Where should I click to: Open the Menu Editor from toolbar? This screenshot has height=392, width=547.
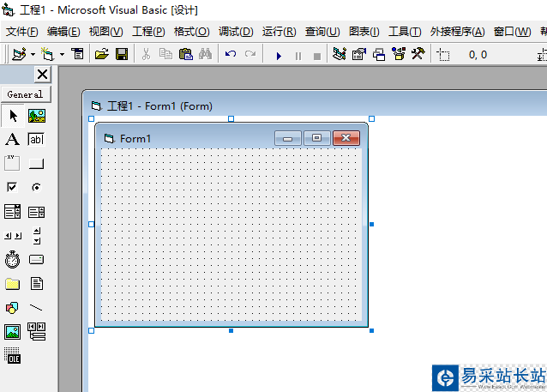tap(77, 54)
